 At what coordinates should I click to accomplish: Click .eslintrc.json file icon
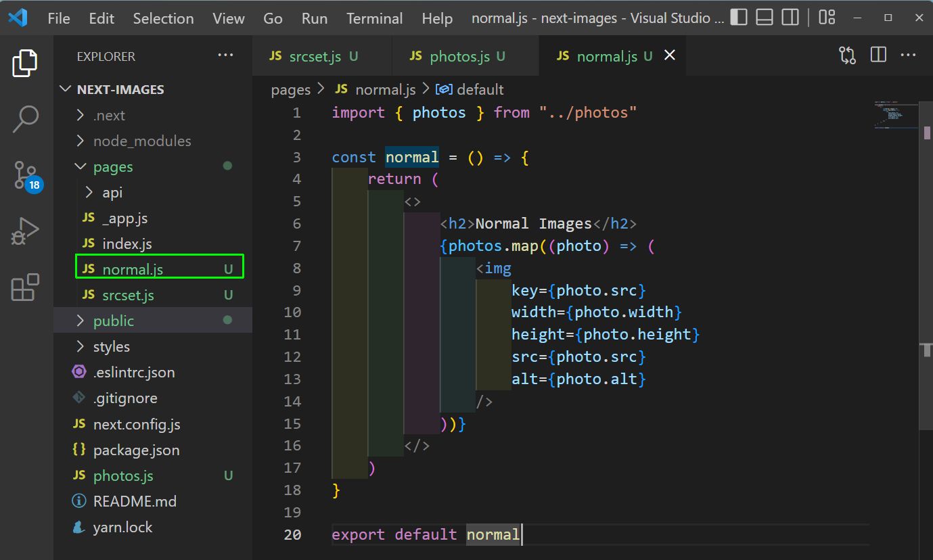[x=79, y=372]
